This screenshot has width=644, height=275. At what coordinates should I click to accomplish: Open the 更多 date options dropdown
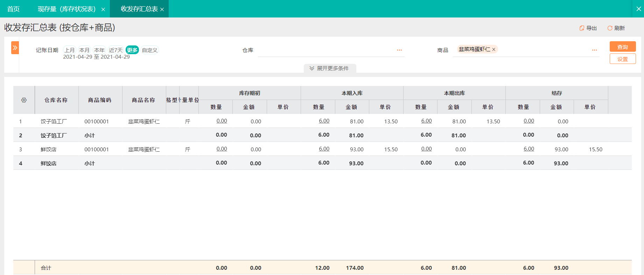(x=132, y=50)
